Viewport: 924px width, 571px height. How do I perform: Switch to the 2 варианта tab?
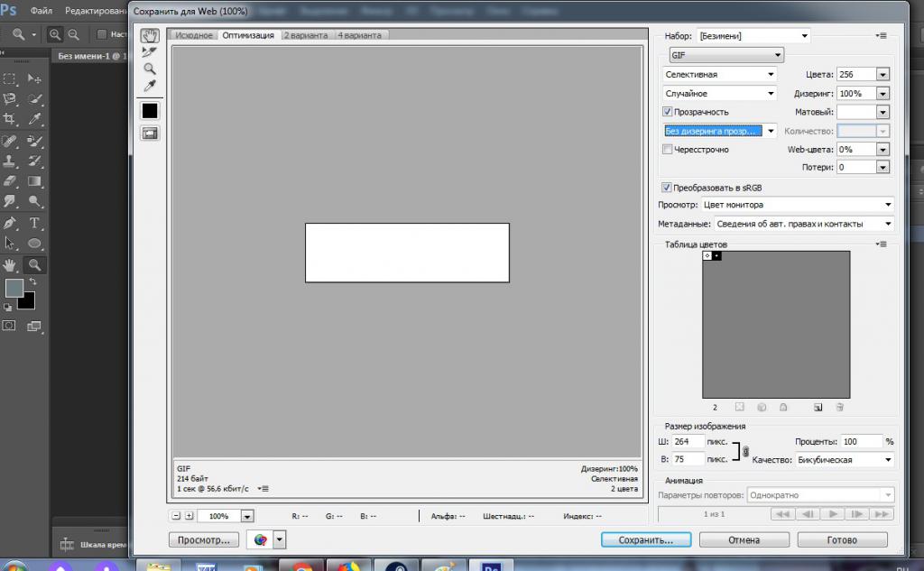coord(306,35)
